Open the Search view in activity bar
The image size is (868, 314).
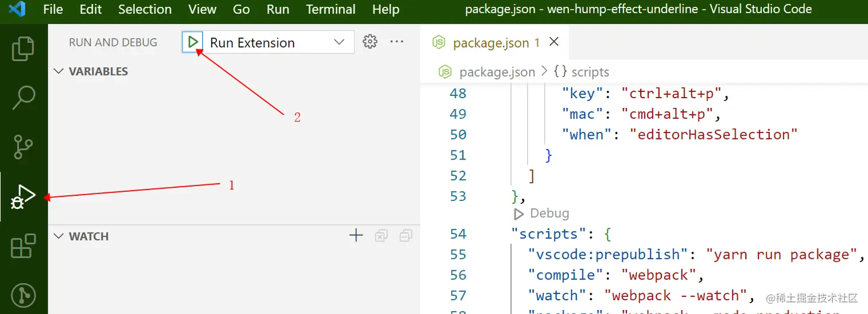pyautogui.click(x=24, y=98)
